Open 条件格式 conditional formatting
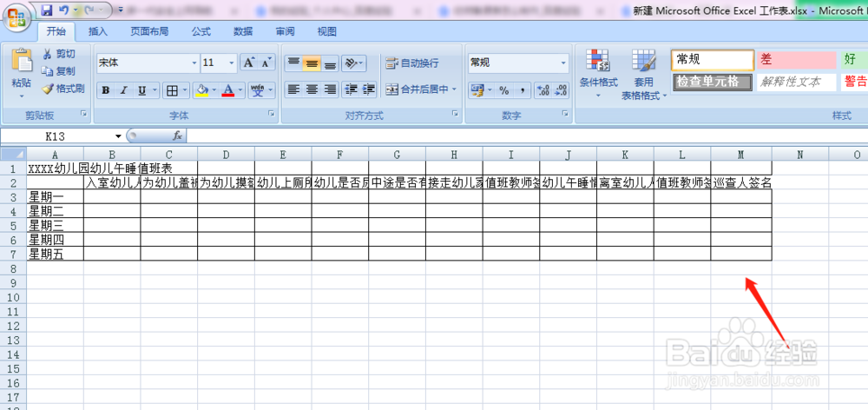This screenshot has width=868, height=410. click(x=598, y=74)
